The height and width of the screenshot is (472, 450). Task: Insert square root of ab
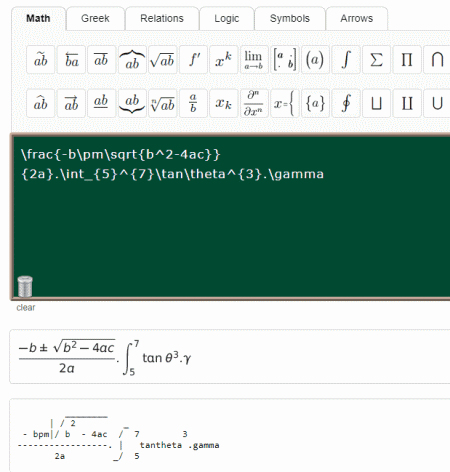tap(163, 60)
